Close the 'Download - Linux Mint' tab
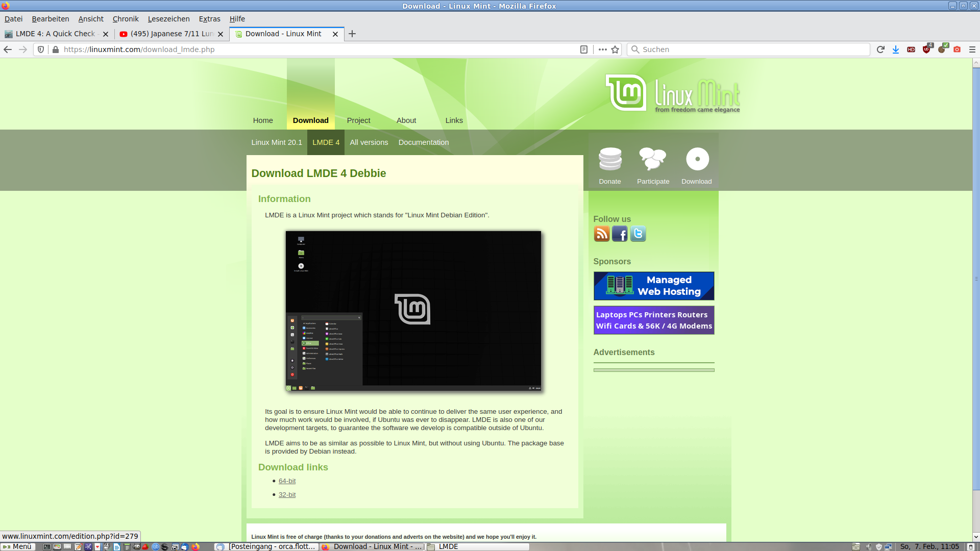The width and height of the screenshot is (980, 551). pyautogui.click(x=335, y=34)
